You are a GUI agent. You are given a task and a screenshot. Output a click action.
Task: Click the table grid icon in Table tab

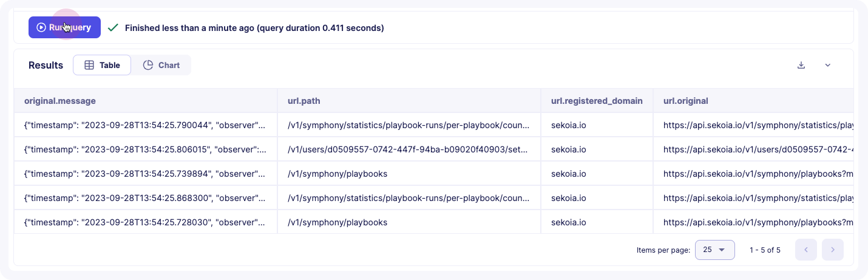[x=89, y=65]
